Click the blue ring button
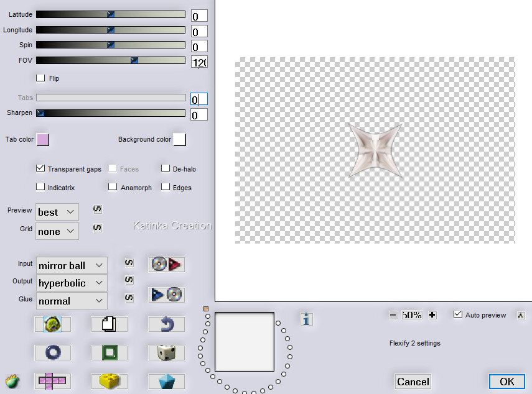Image resolution: width=532 pixels, height=394 pixels. 53,352
